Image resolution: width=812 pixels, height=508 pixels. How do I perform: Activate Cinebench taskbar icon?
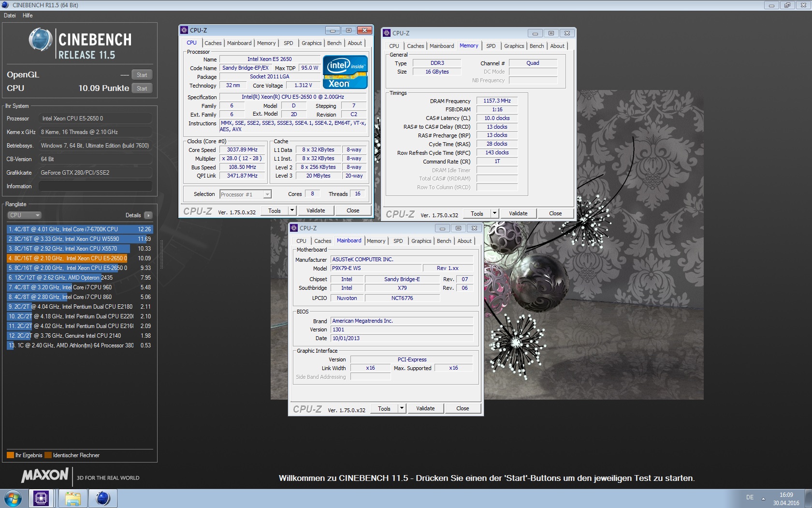click(x=103, y=498)
